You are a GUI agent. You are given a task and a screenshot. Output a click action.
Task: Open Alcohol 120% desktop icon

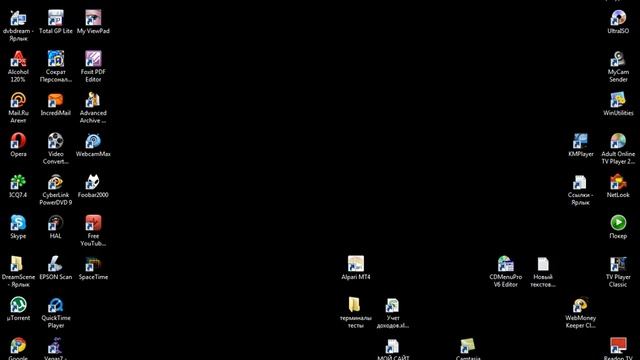(18, 59)
